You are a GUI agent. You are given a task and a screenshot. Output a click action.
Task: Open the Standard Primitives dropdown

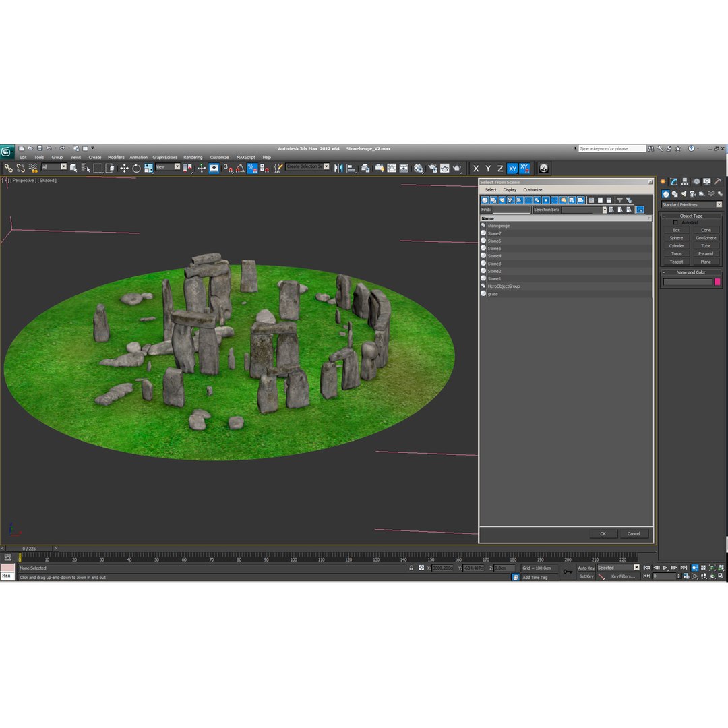click(692, 204)
